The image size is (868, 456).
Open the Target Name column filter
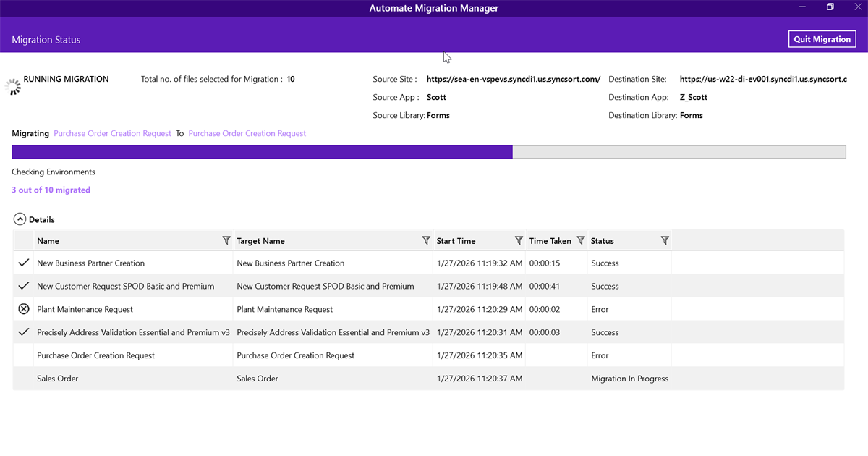point(426,240)
